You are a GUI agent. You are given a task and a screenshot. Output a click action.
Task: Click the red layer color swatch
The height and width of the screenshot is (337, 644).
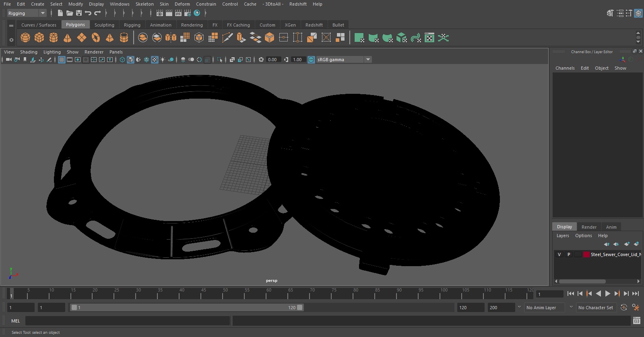coord(586,254)
